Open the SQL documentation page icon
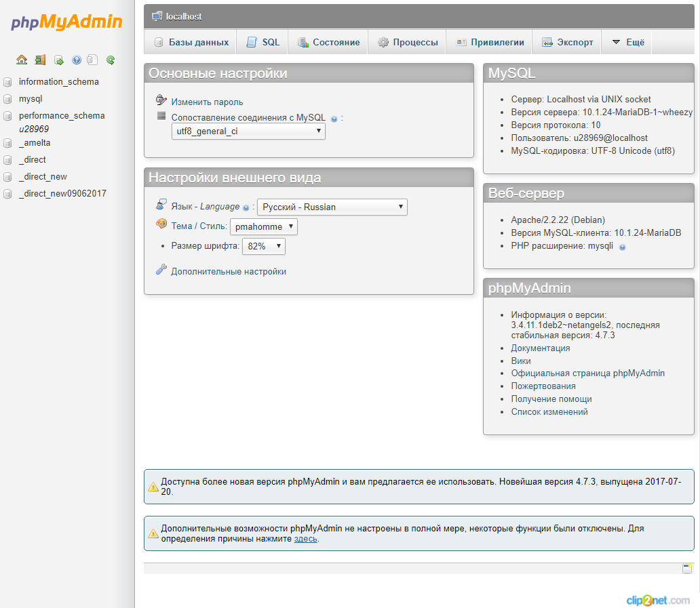Screen dimensions: 700x608 pos(92,60)
